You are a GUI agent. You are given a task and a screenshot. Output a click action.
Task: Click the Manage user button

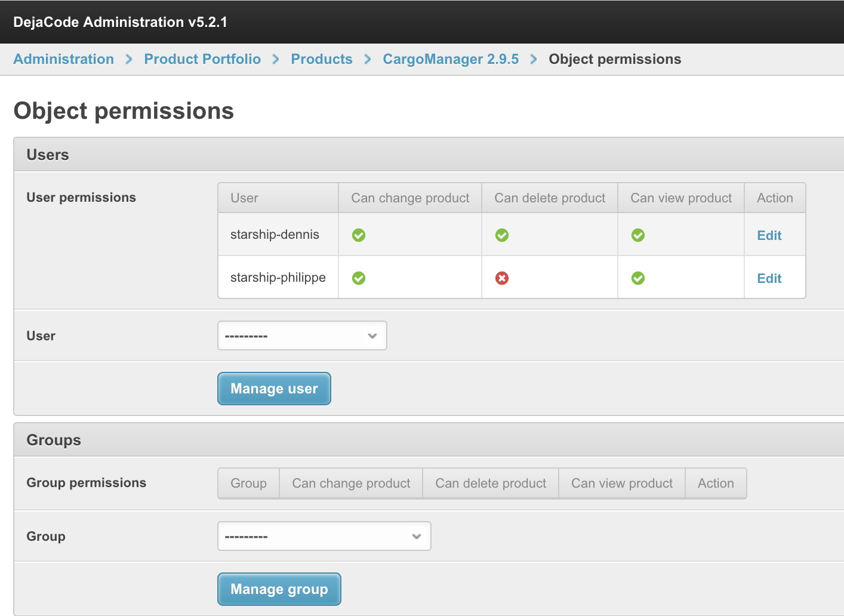tap(274, 389)
